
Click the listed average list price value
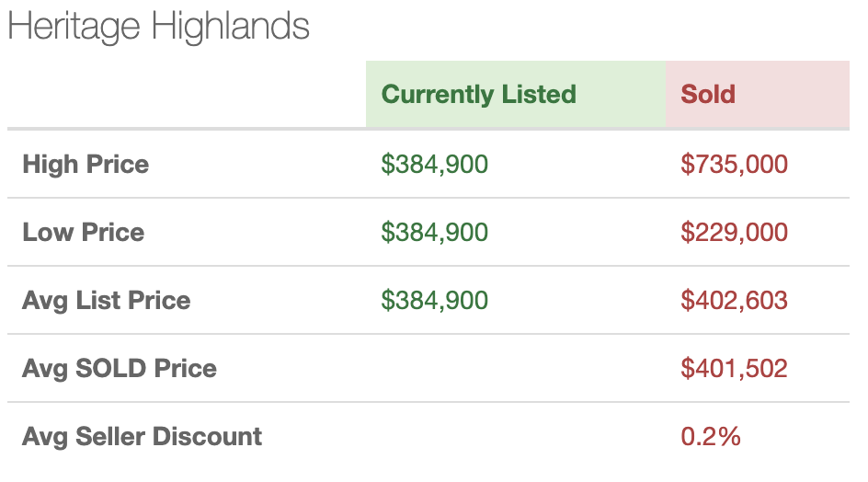tap(435, 300)
